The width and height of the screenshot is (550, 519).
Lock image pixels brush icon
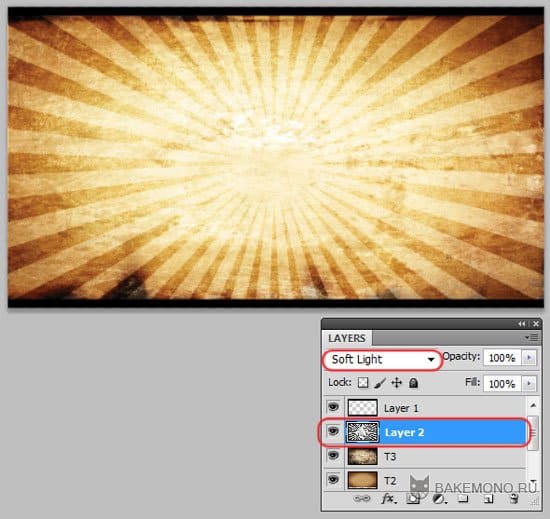(380, 383)
